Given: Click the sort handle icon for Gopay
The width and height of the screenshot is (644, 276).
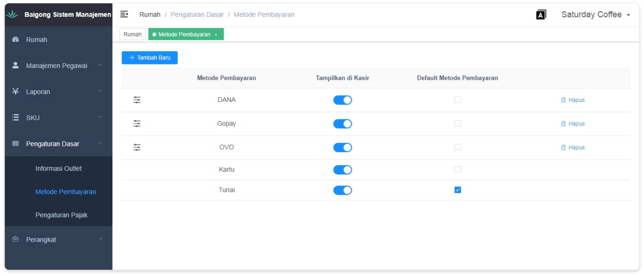Looking at the screenshot, I should (x=137, y=123).
